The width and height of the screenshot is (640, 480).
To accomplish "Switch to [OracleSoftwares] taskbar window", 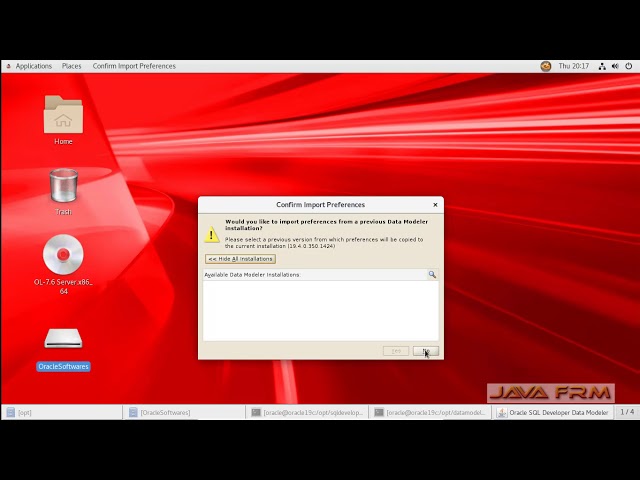I will 184,413.
